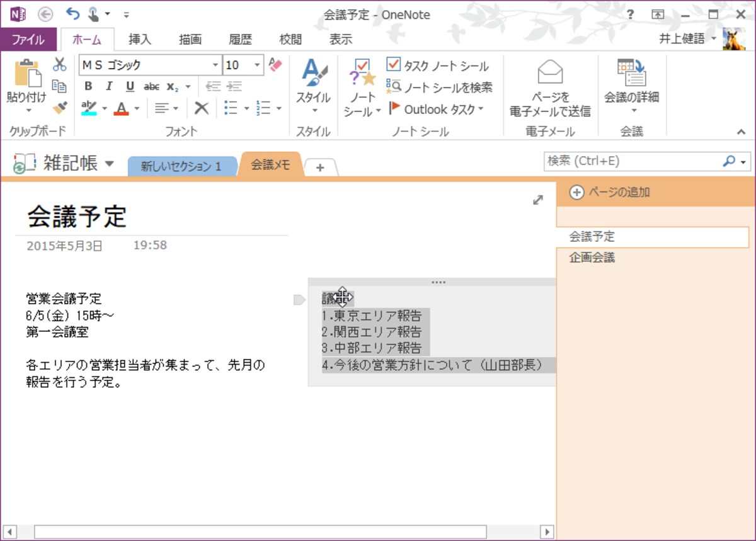
Task: Click the search magnifier icon
Action: [x=729, y=161]
